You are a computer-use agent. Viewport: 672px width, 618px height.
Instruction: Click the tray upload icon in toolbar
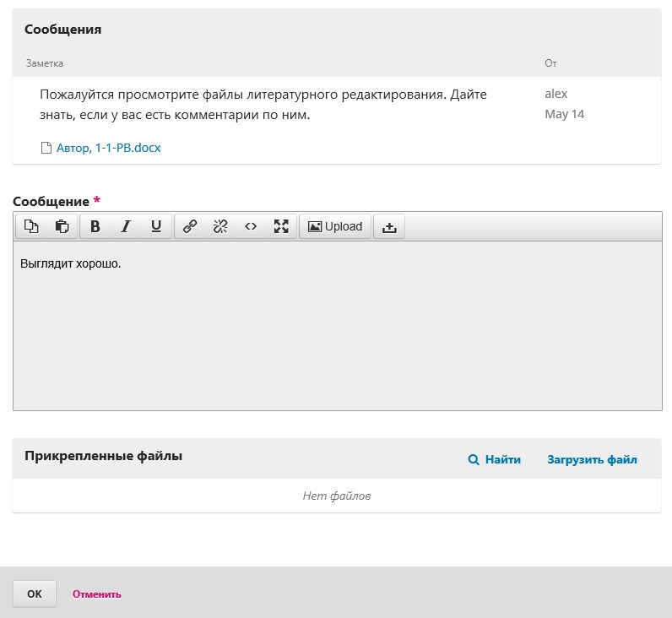pos(389,227)
